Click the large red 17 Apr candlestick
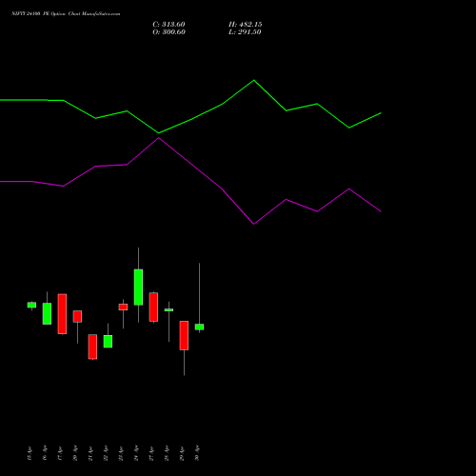Image resolution: width=476 pixels, height=476 pixels. click(62, 314)
